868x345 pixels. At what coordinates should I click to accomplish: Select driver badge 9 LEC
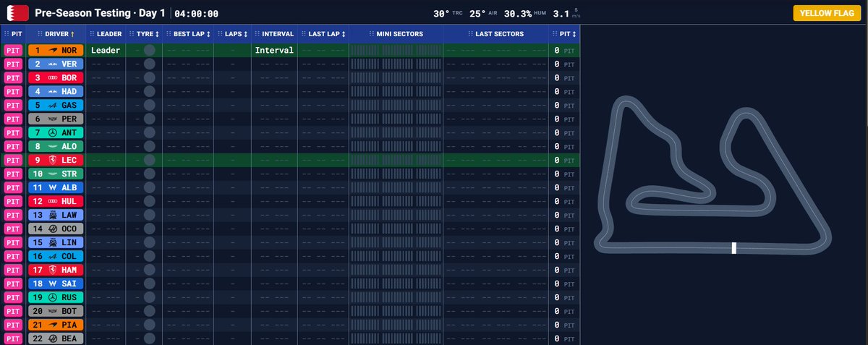tap(55, 160)
